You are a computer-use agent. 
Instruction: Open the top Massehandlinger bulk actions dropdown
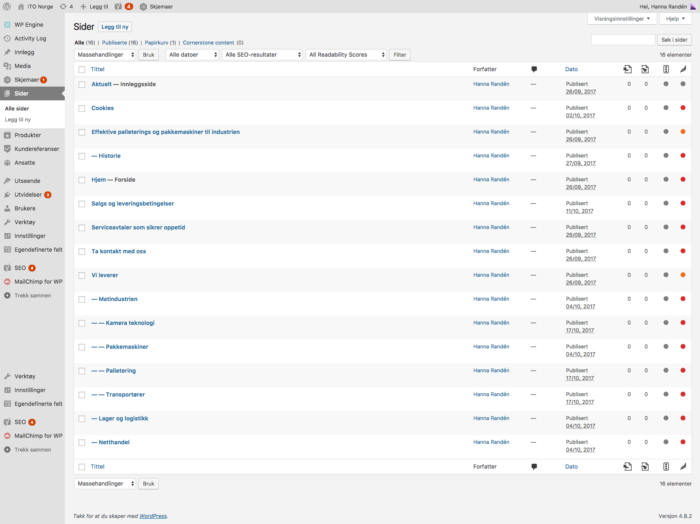pos(105,54)
